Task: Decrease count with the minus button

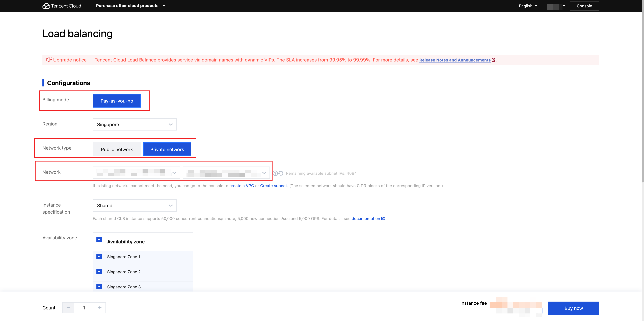Action: (68, 307)
